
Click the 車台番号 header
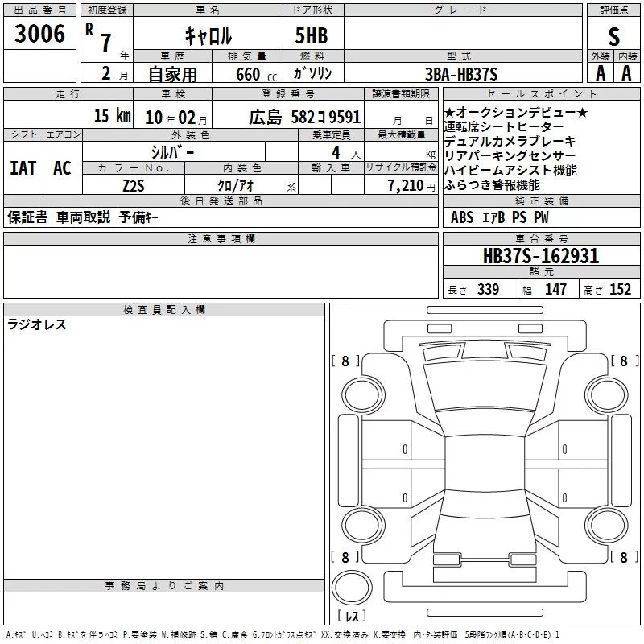pos(541,238)
